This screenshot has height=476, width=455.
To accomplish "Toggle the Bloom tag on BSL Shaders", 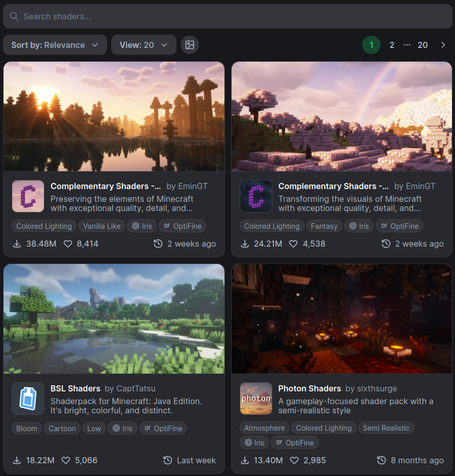I will (27, 428).
